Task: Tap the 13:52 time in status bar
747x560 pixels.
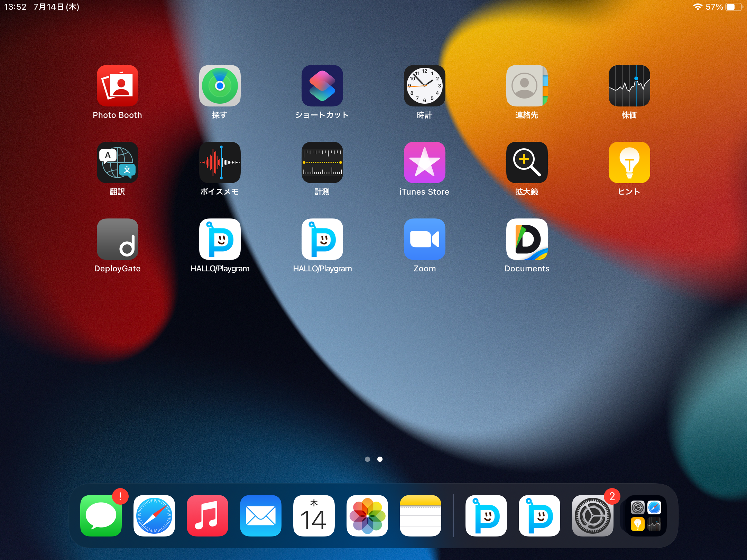Action: tap(15, 7)
